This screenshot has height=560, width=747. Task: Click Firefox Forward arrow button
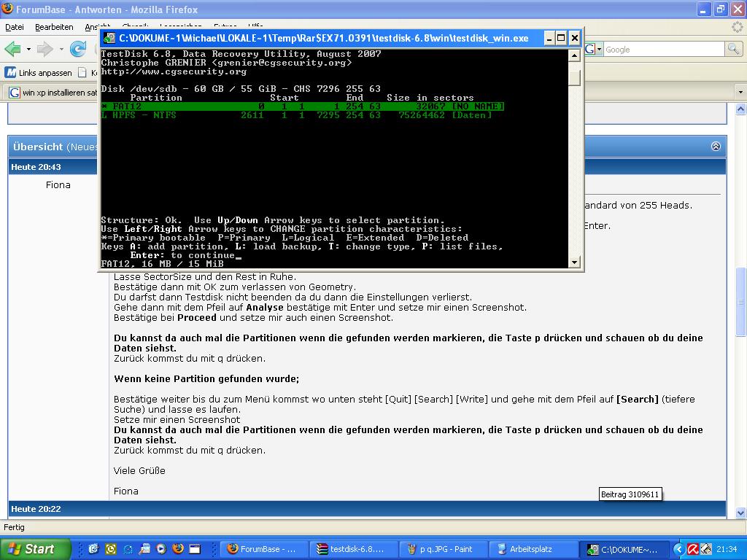(44, 49)
